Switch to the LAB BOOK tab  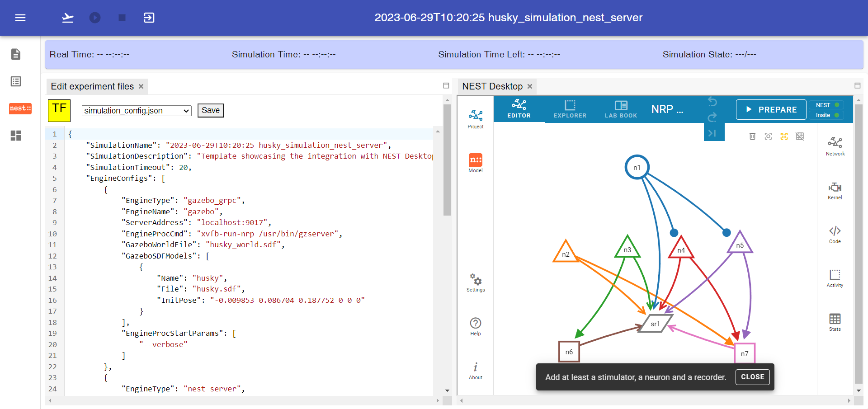[621, 109]
